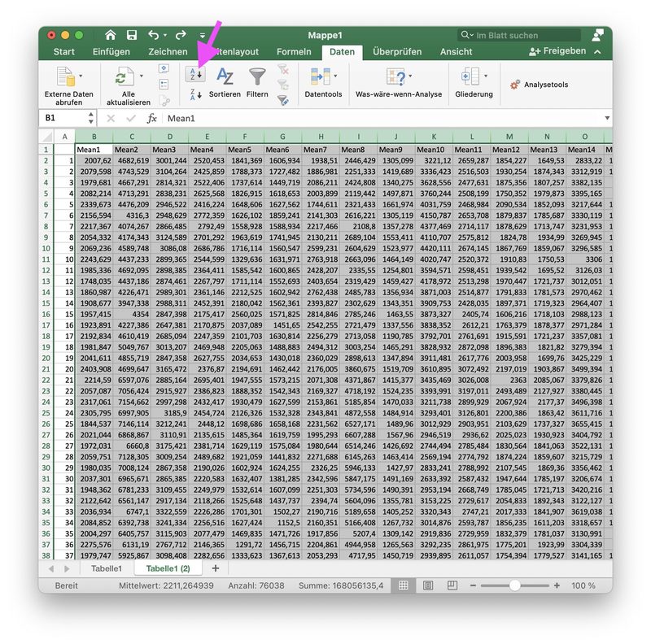
Task: Select the Tabelle1 (2) sheet tab
Action: pyautogui.click(x=168, y=569)
